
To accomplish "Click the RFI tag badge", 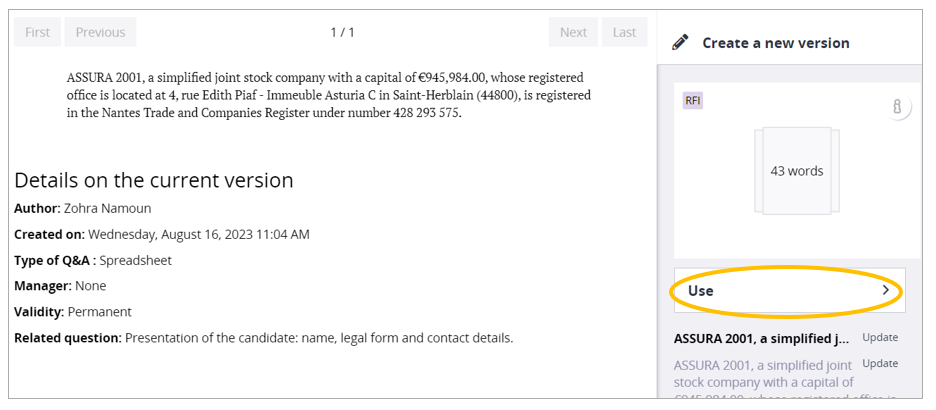I will tap(693, 100).
